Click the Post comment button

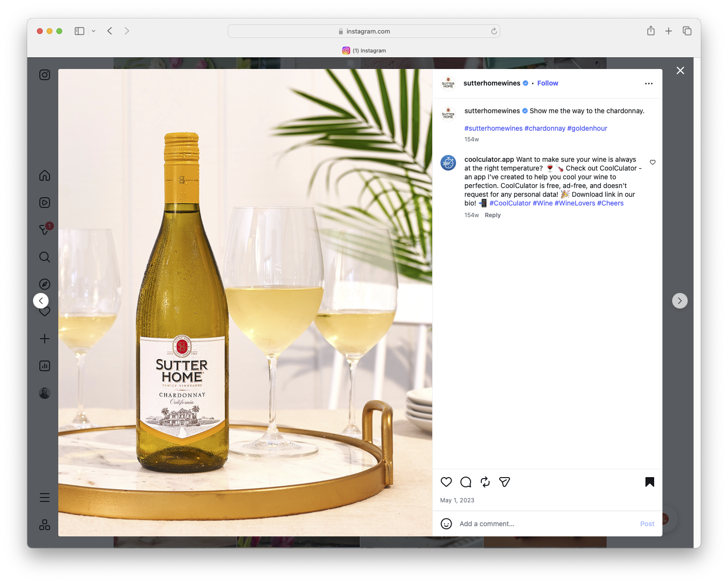[x=647, y=524]
